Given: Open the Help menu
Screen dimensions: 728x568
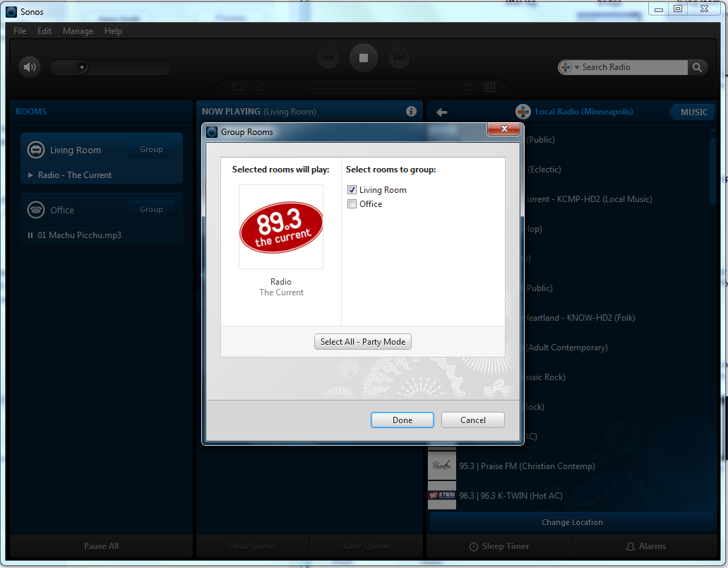Looking at the screenshot, I should coord(113,31).
